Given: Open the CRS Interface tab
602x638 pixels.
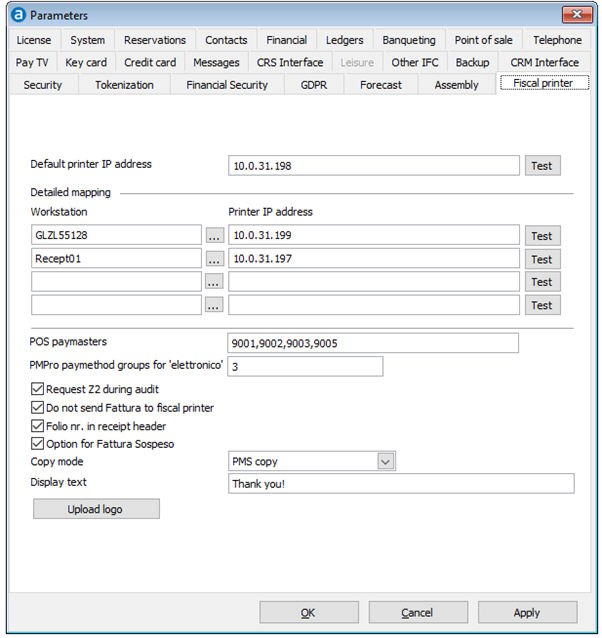Looking at the screenshot, I should click(x=290, y=63).
